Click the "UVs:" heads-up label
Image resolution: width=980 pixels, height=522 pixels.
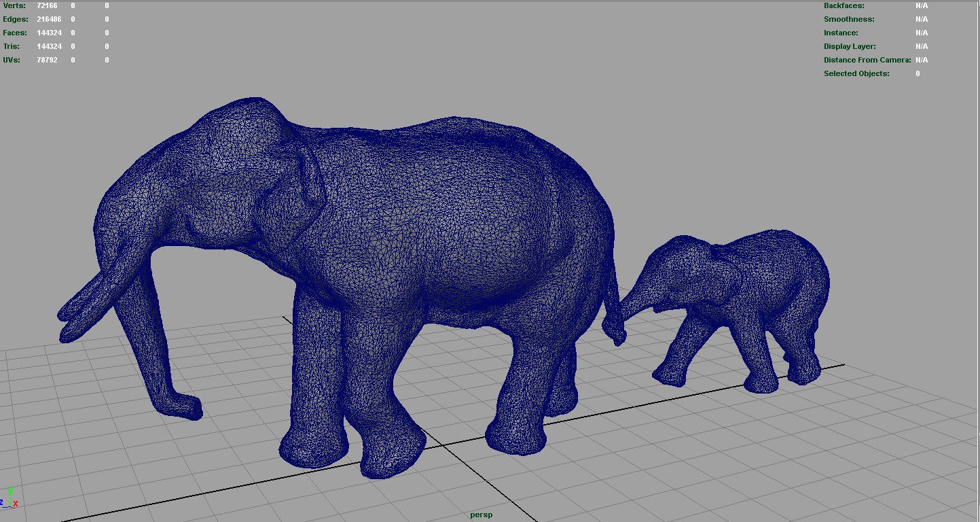[x=12, y=60]
